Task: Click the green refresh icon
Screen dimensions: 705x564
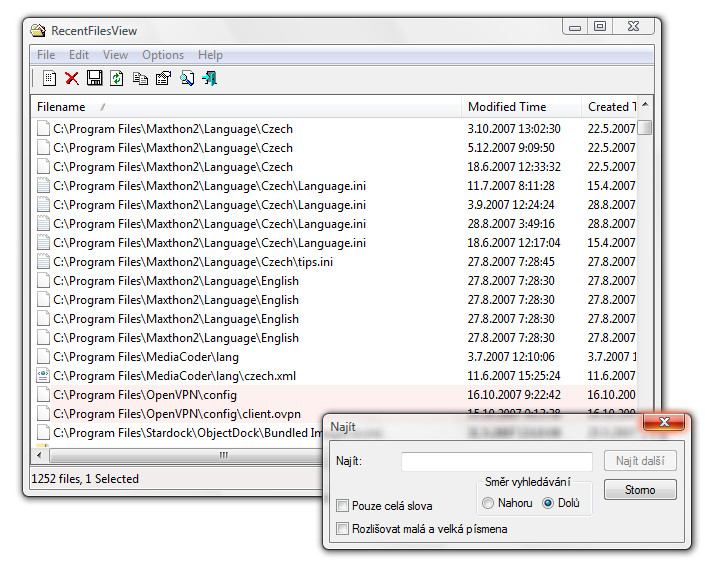Action: [x=117, y=79]
